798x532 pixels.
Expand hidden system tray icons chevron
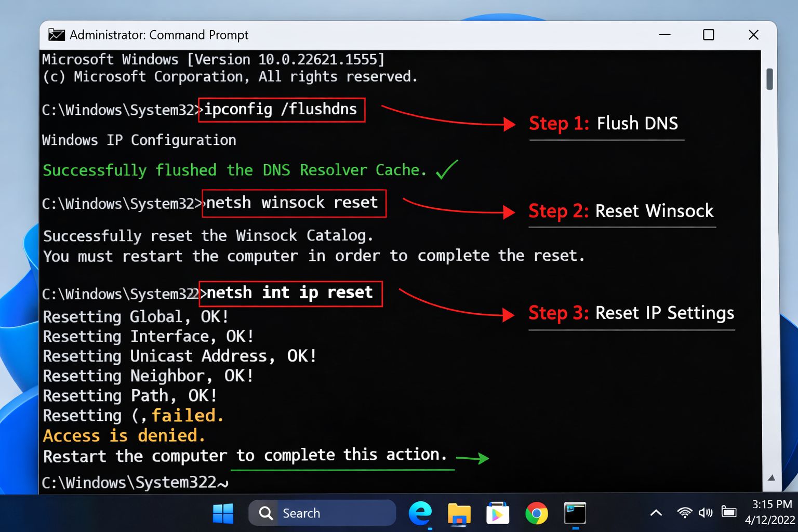[x=656, y=513]
